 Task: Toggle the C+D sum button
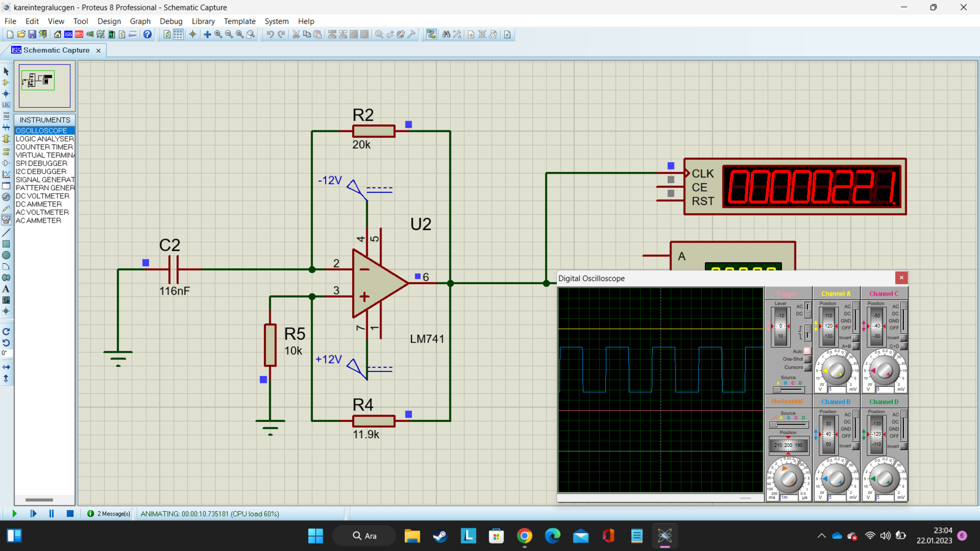click(903, 346)
